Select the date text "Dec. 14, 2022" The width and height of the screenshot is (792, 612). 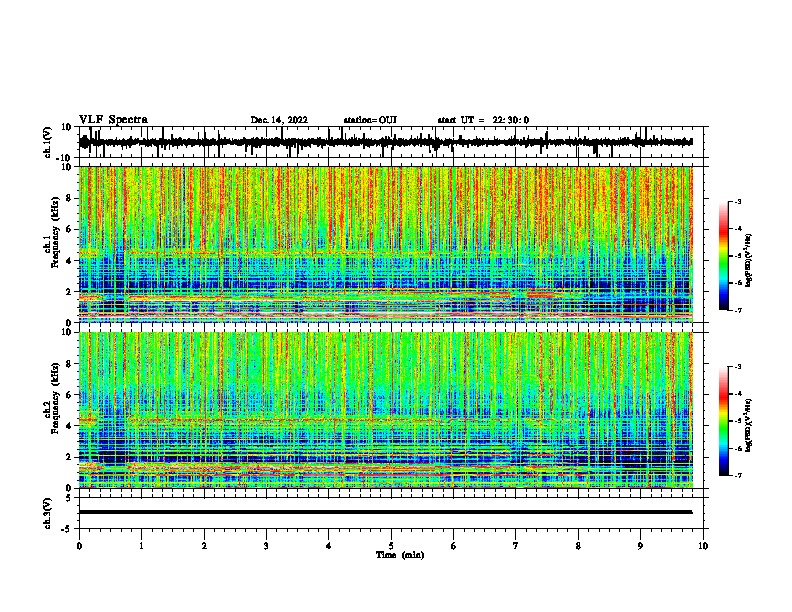click(279, 120)
